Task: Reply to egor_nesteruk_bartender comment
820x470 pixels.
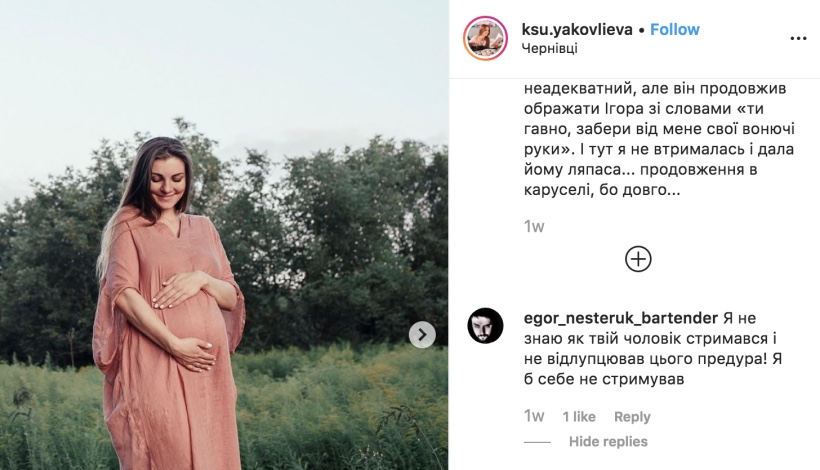Action: coord(632,417)
